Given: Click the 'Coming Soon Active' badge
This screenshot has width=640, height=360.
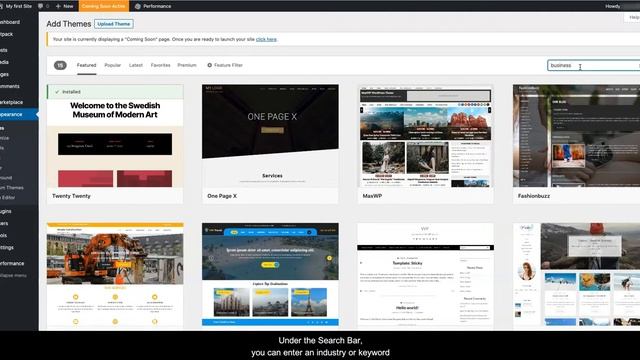Looking at the screenshot, I should tap(103, 6).
